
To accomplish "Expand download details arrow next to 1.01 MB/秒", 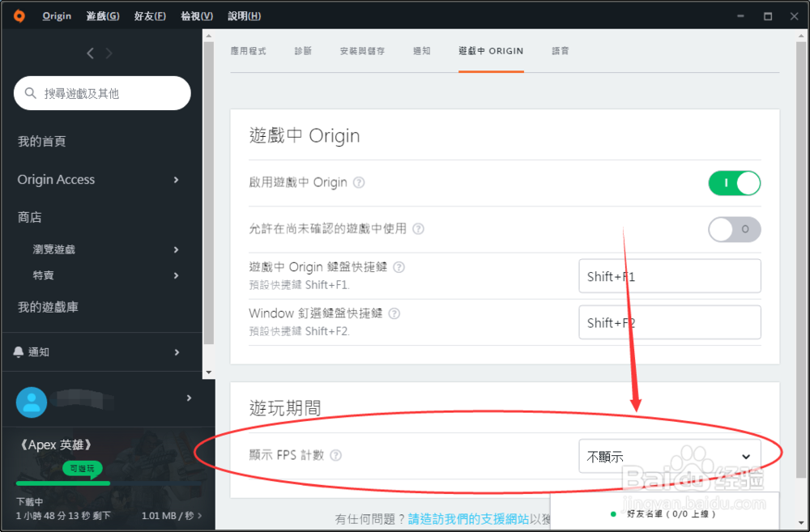I will (200, 516).
